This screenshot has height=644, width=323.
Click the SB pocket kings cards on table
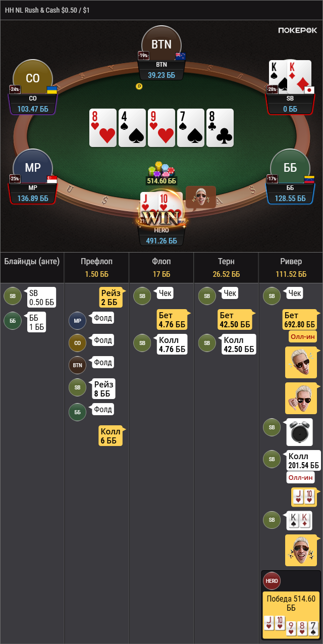coord(291,77)
